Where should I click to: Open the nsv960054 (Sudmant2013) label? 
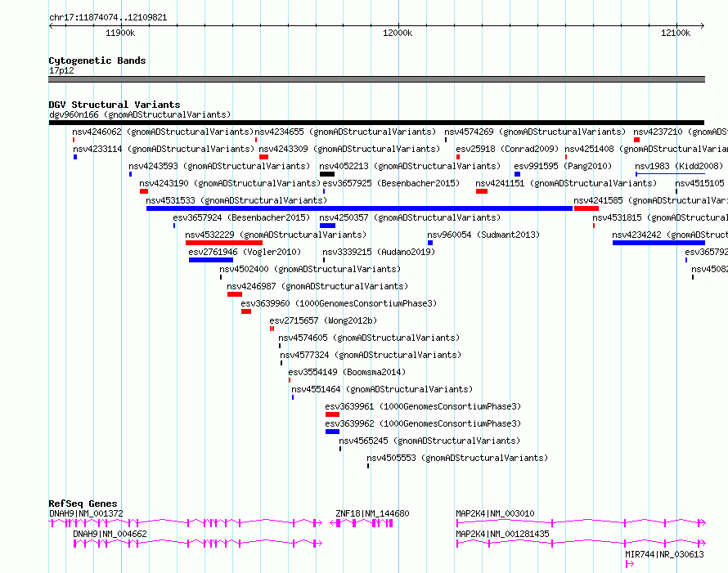pyautogui.click(x=483, y=235)
